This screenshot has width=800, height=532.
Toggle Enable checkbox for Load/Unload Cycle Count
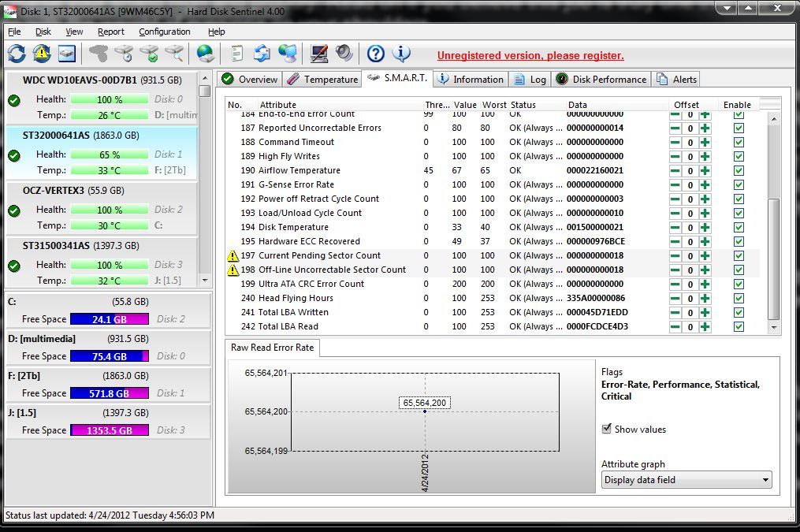(x=739, y=214)
